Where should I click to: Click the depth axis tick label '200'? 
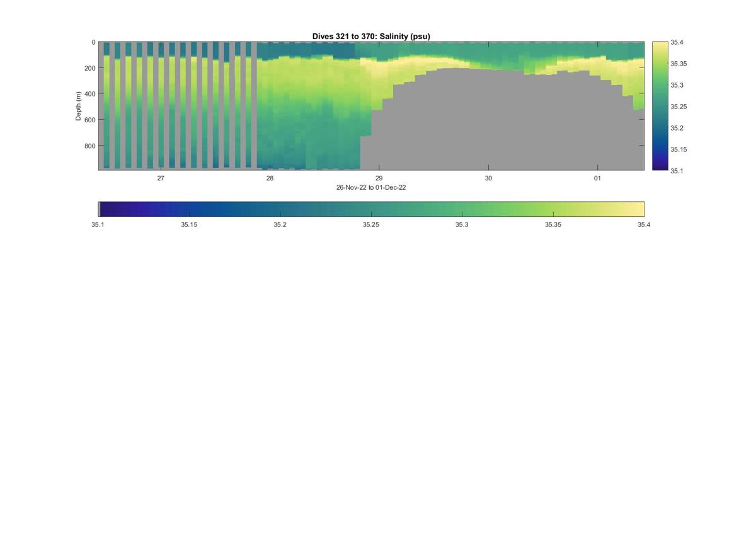(90, 68)
